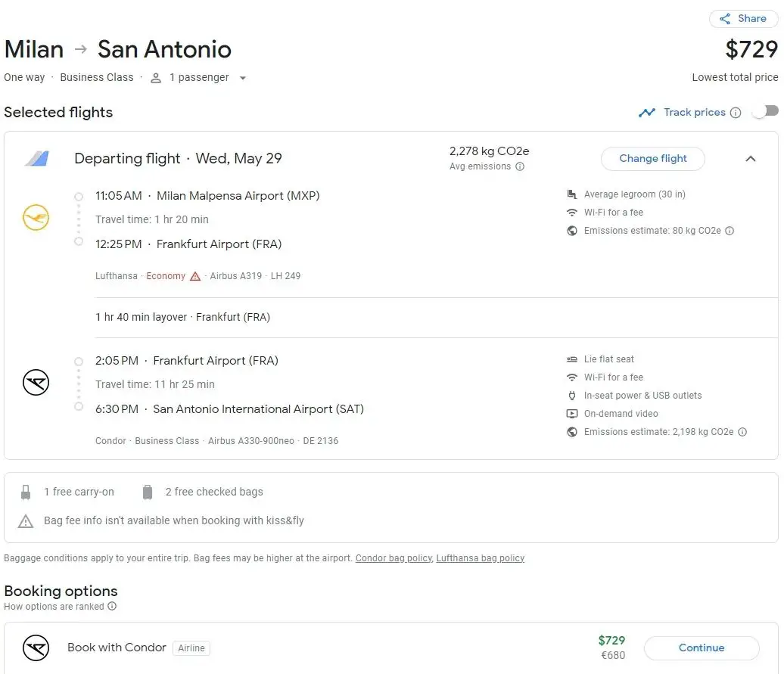Viewport: 784px width, 674px height.
Task: Click info icon next to 80 kg CO2e
Action: (x=730, y=231)
